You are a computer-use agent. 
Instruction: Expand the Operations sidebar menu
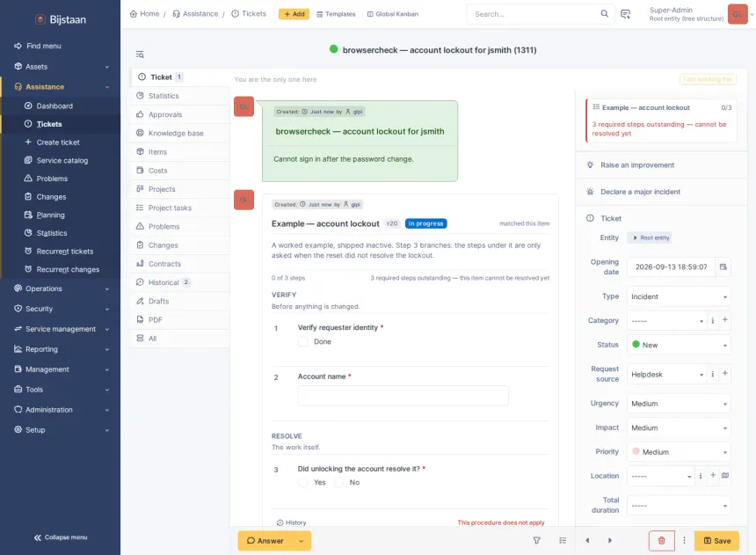pos(61,288)
